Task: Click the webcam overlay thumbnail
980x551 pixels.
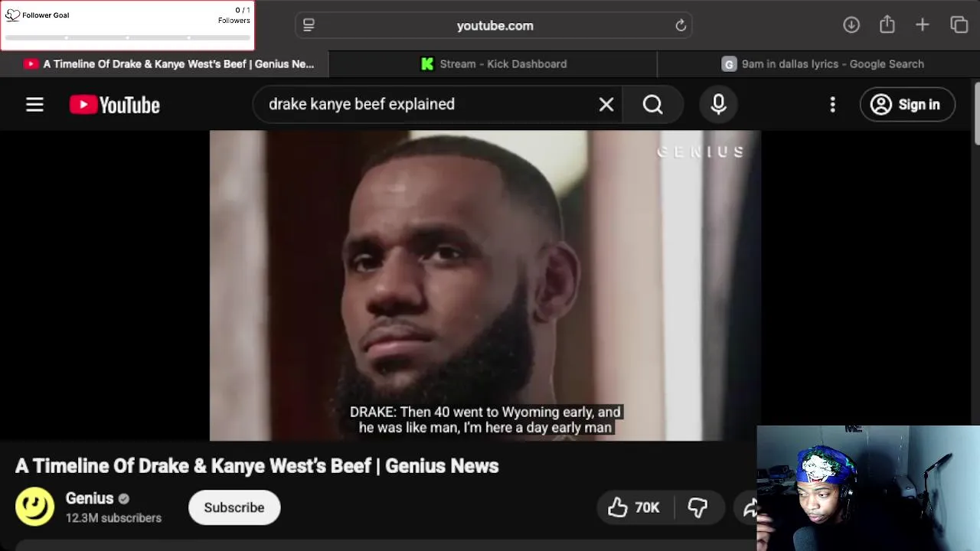Action: point(868,488)
